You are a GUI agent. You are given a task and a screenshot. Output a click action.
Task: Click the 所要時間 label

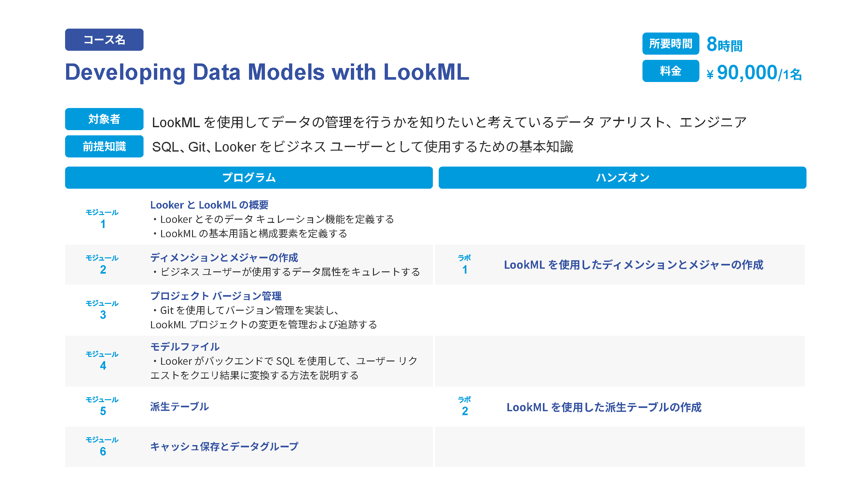tap(670, 44)
